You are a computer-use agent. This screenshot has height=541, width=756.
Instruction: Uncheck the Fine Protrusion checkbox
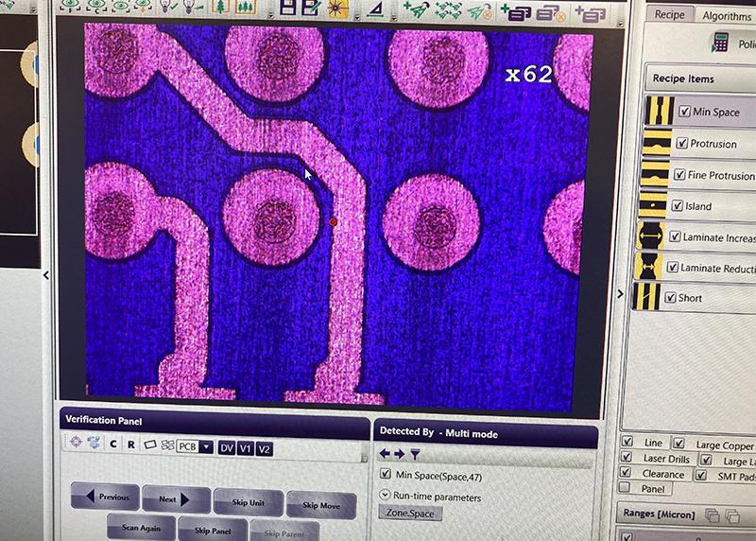pos(679,174)
